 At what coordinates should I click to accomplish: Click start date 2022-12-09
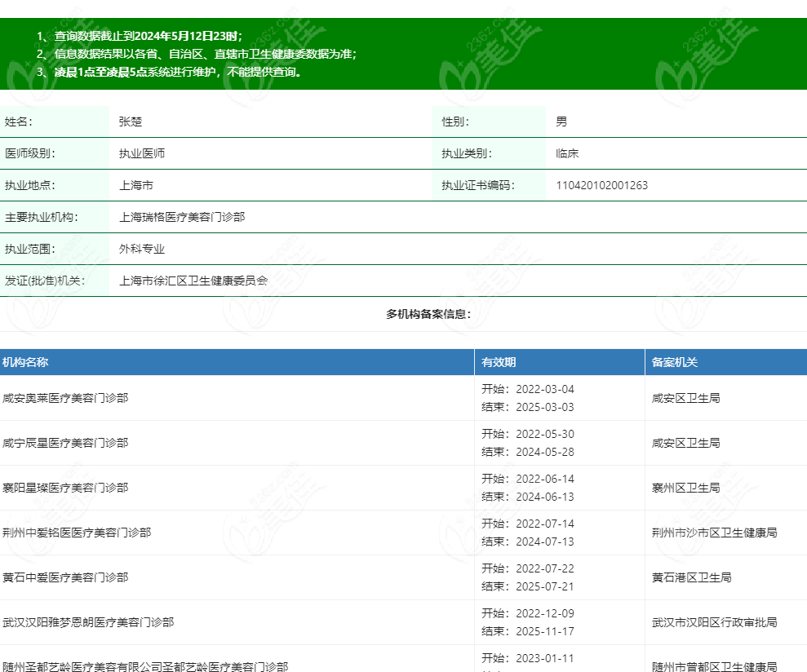click(x=545, y=613)
